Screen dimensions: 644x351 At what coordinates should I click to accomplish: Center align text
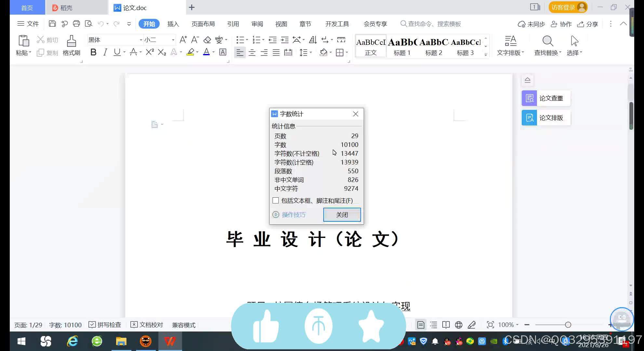pos(252,52)
